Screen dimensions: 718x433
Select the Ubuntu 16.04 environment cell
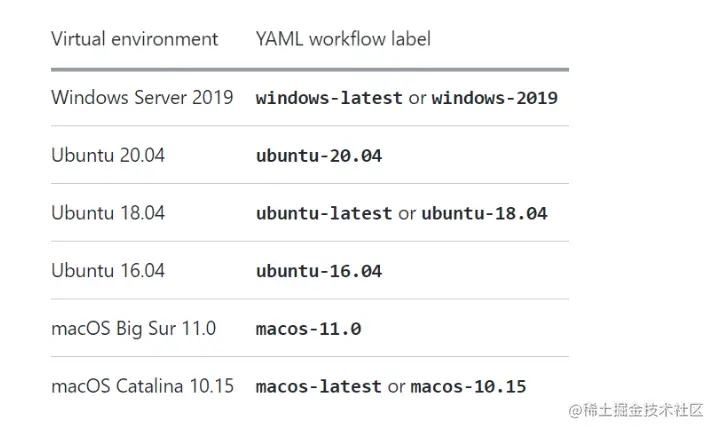pos(108,271)
